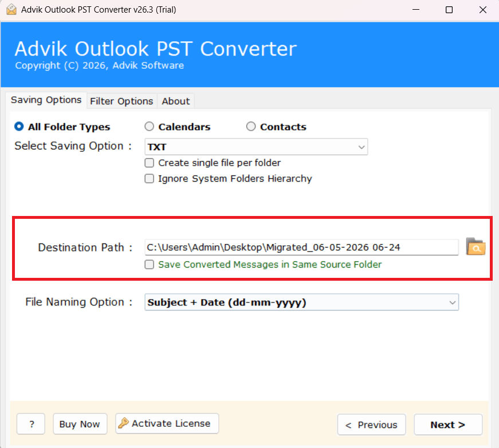Viewport: 499px width, 448px height.
Task: Click the Advik app envelope icon in title bar
Action: click(x=11, y=10)
